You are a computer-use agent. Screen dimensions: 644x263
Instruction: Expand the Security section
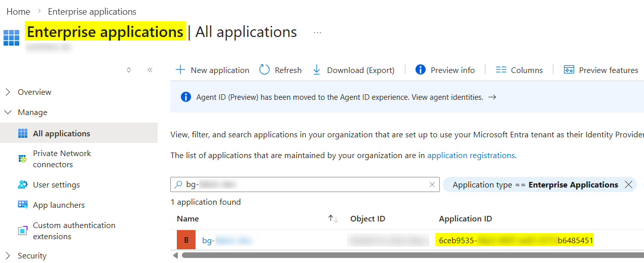click(x=9, y=256)
